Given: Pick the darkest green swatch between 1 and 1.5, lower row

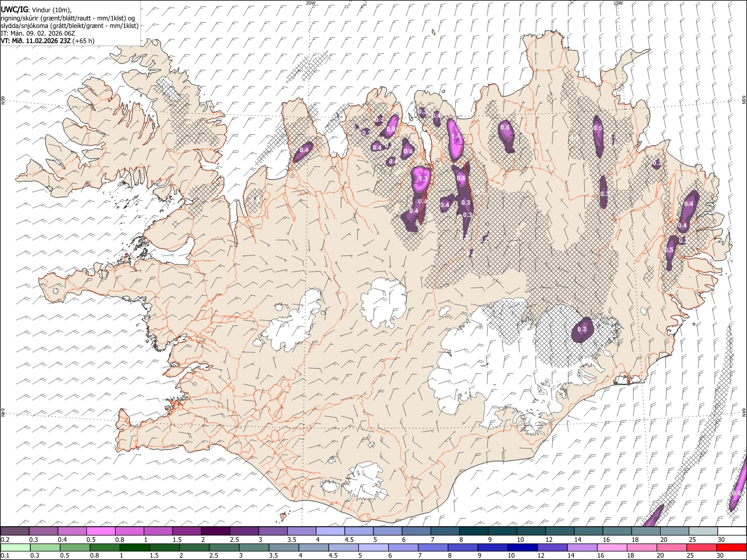Looking at the screenshot, I should [135, 548].
